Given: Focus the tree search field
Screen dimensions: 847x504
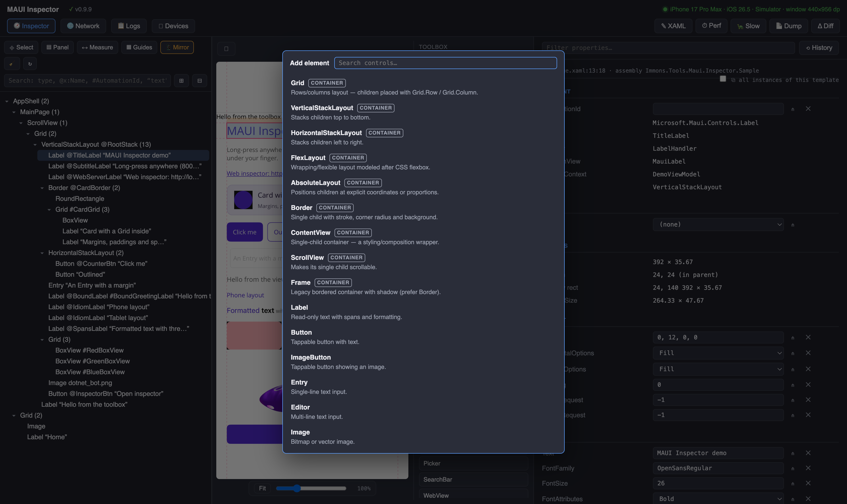Looking at the screenshot, I should click(x=87, y=81).
